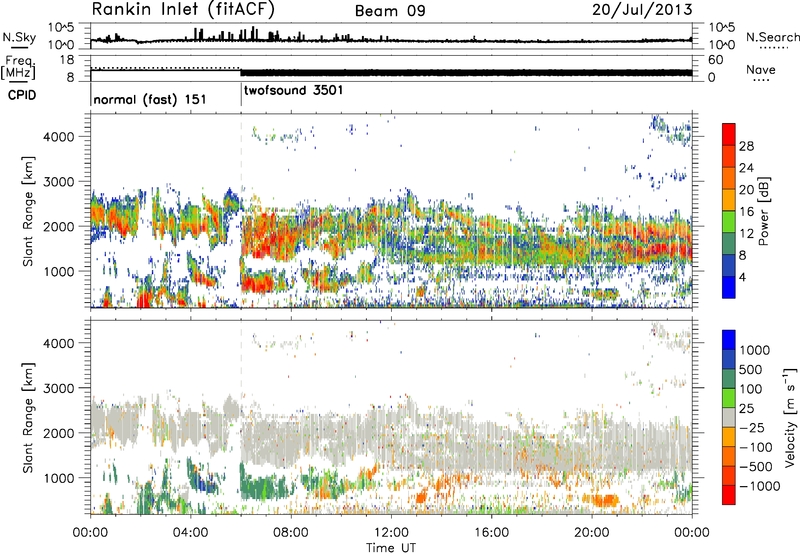Screen dimensions: 800x554
Task: Click the '-500' tick on the velocity colorbar
Action: pyautogui.click(x=756, y=466)
